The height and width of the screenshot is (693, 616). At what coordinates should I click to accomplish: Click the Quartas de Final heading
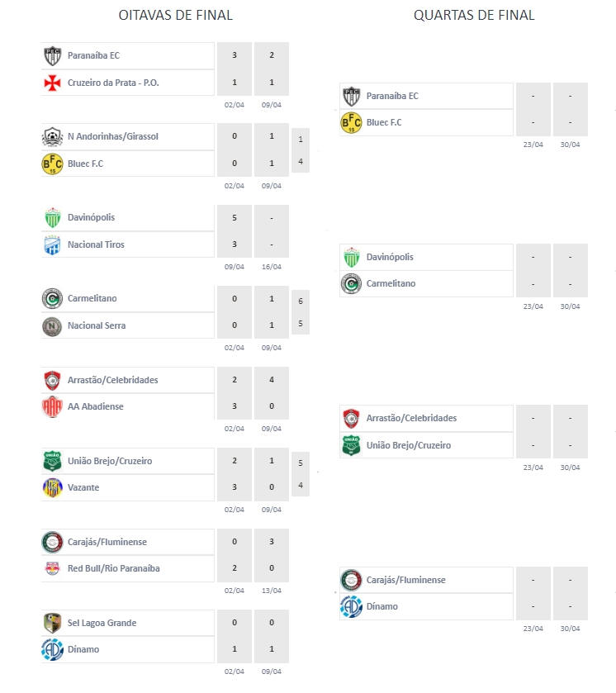pos(474,16)
